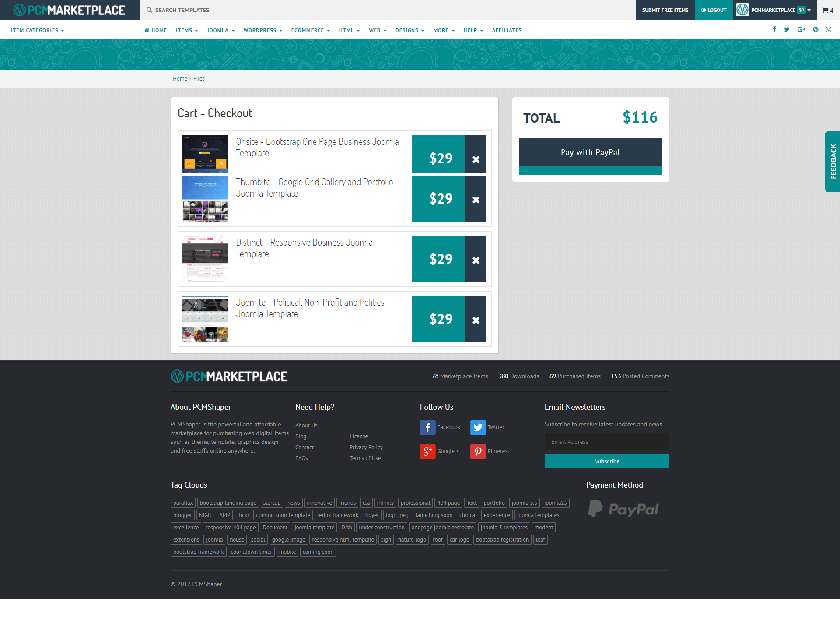
Task: Click the header Facebook icon
Action: pos(774,29)
